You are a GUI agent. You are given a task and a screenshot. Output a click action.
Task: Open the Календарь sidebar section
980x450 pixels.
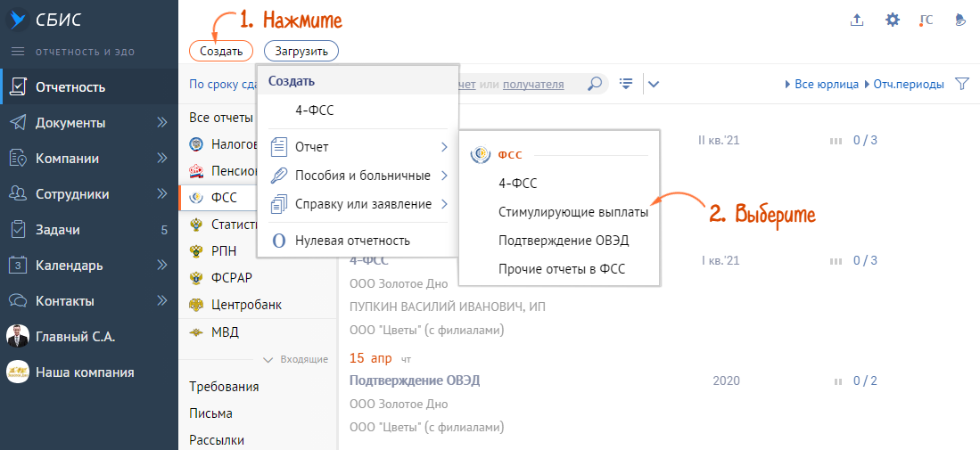point(70,266)
